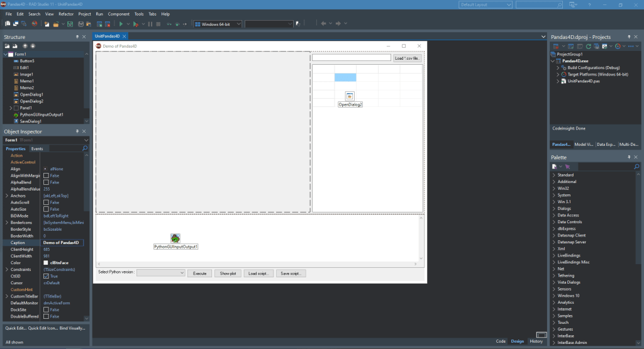644x349 pixels.
Task: Click the Remove file from project icon
Action: click(108, 24)
